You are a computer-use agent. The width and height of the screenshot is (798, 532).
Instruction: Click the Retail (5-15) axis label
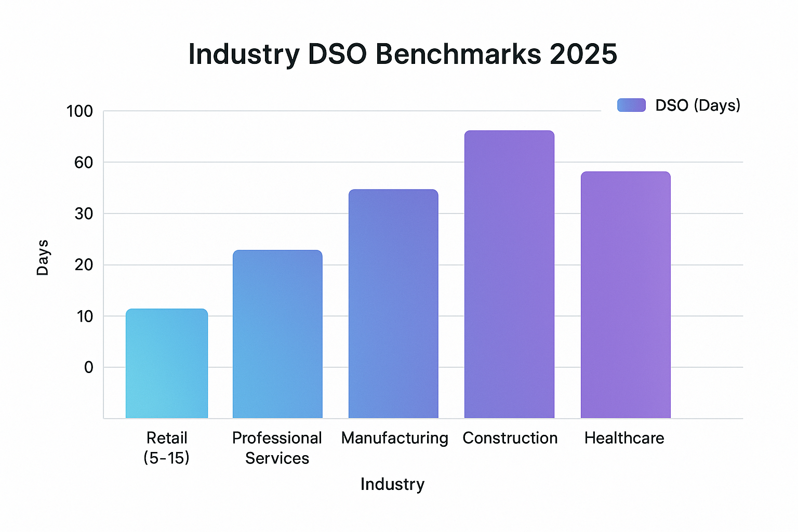coord(166,448)
